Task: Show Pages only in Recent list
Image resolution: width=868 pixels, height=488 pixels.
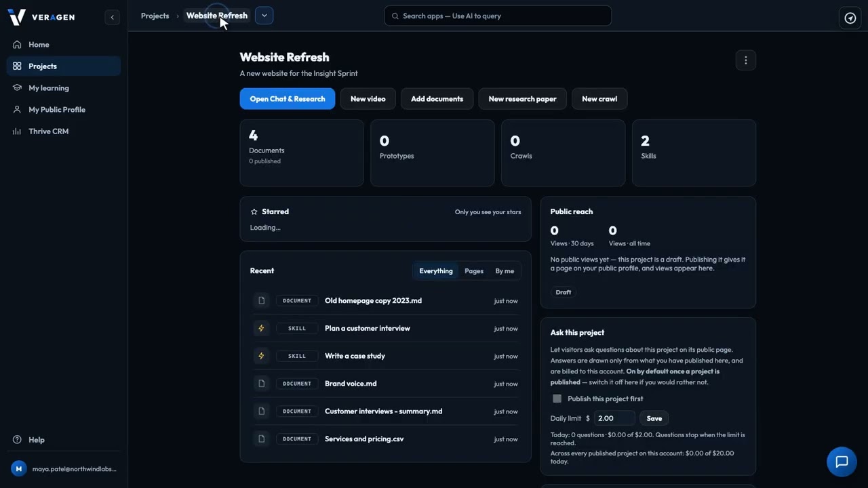Action: (474, 271)
